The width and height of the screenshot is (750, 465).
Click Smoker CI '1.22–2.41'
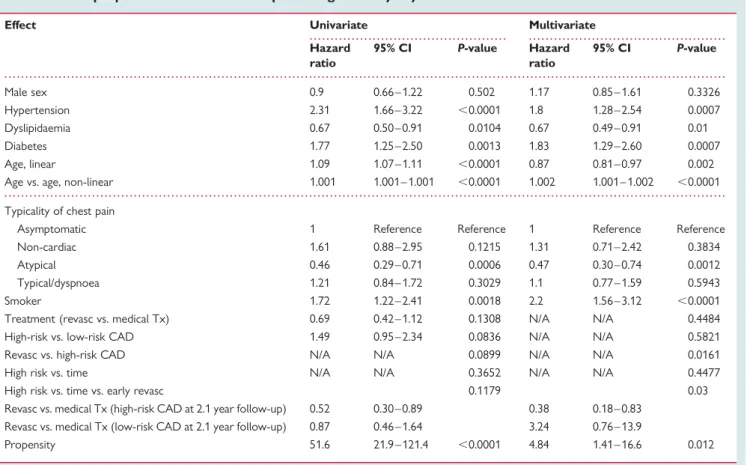pos(398,301)
